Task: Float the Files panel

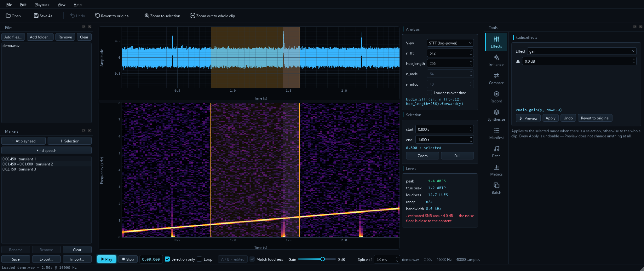Action: (x=84, y=27)
